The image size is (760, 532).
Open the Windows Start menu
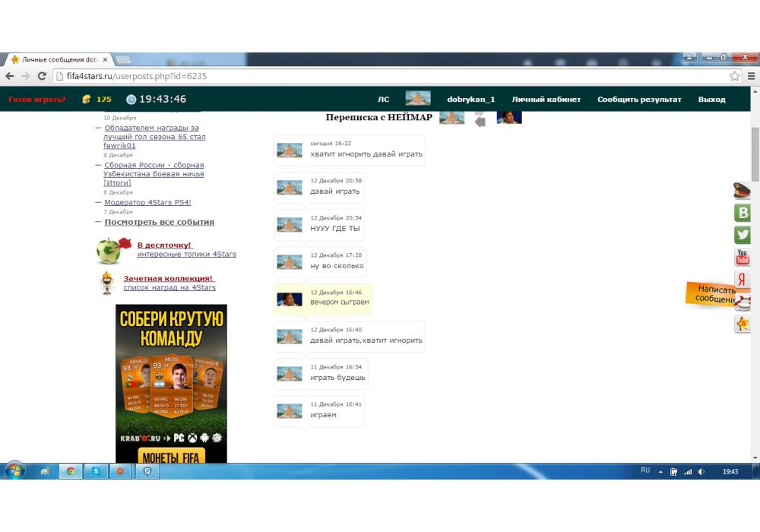click(15, 471)
